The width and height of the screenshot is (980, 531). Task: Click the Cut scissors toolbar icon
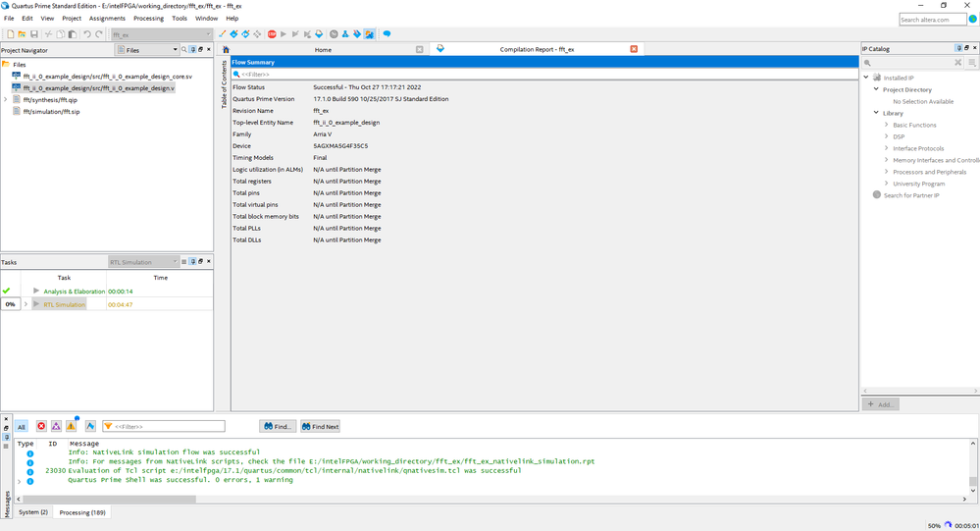[x=48, y=34]
